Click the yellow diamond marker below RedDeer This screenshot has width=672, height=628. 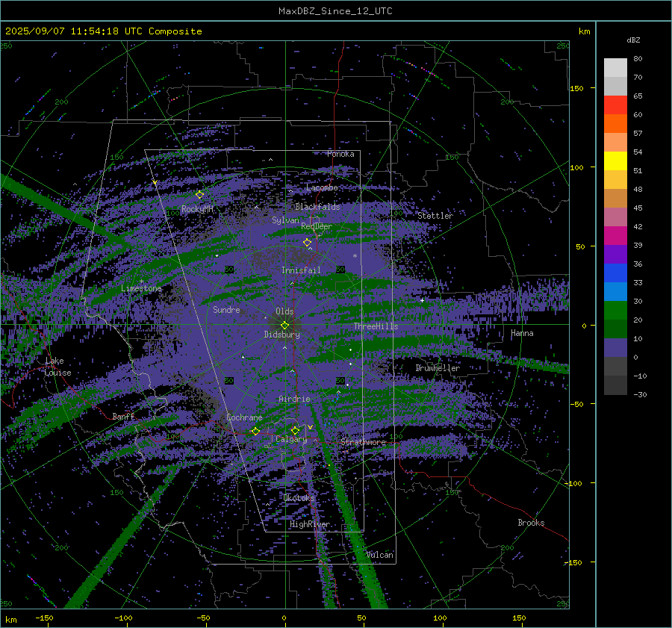pyautogui.click(x=307, y=242)
